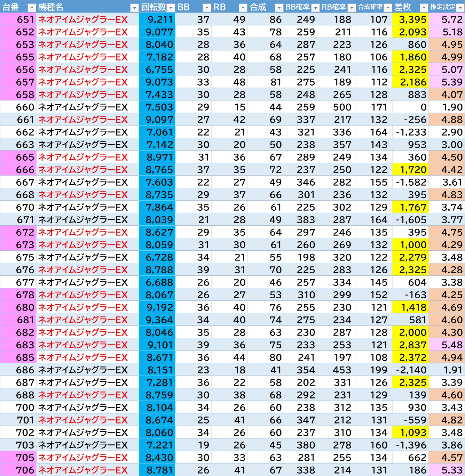This screenshot has height=476, width=465.
Task: Select the RB確率 cell showing 500
Action: (x=338, y=107)
